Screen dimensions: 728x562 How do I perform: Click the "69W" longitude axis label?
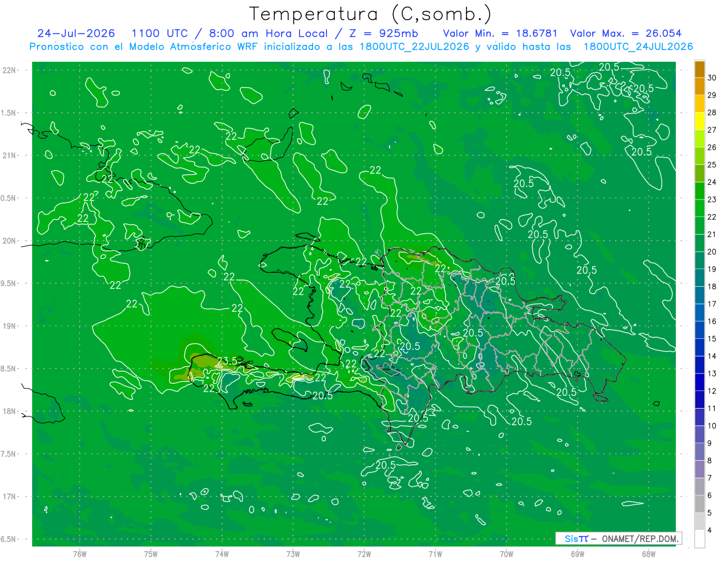pyautogui.click(x=577, y=554)
